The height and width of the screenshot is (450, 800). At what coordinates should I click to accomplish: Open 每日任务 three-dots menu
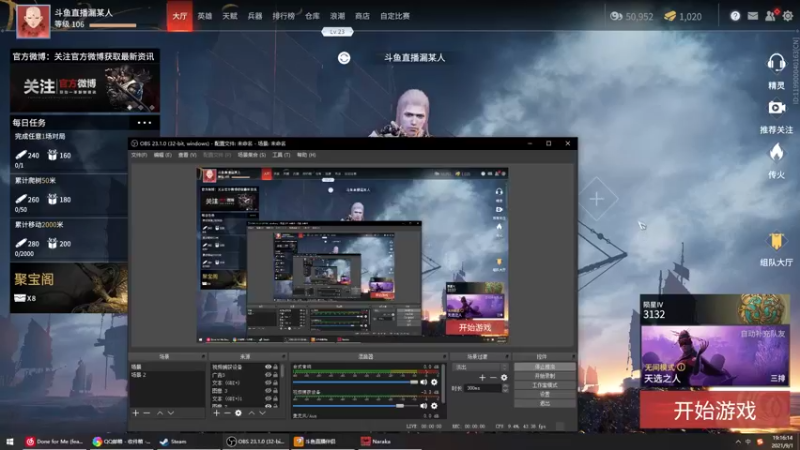144,122
